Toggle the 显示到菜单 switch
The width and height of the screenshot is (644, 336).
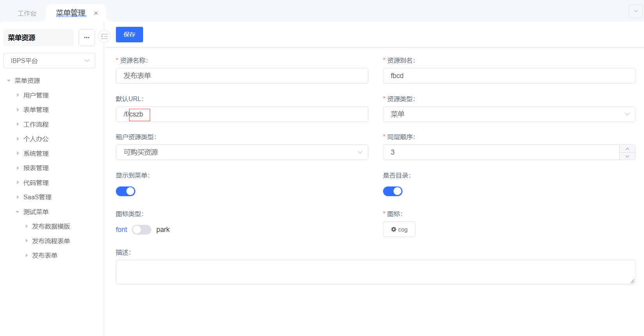coord(126,192)
